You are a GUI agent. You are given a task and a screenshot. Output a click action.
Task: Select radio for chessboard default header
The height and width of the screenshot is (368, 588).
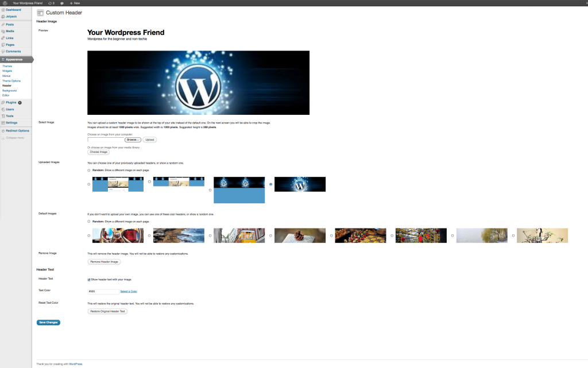pos(331,236)
